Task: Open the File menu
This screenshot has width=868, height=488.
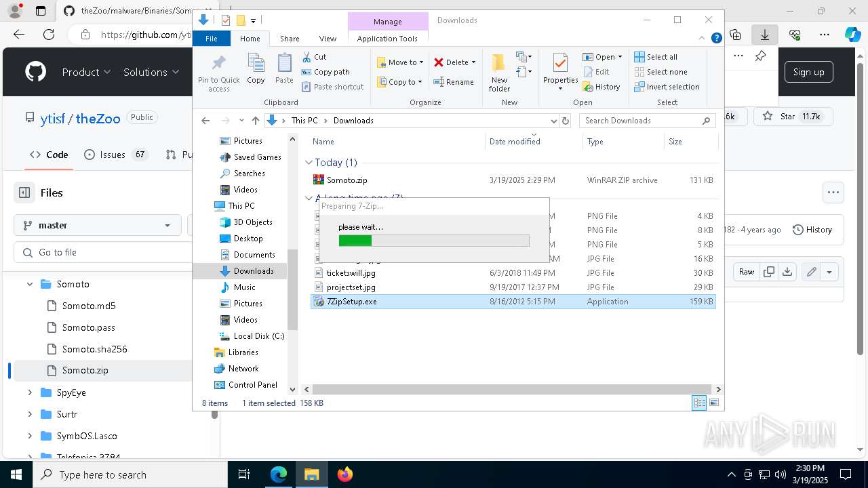Action: [x=212, y=39]
